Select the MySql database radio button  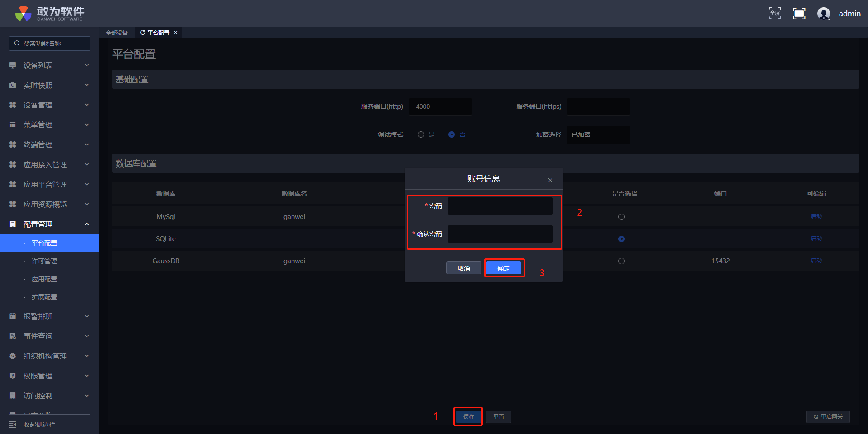[x=621, y=217]
